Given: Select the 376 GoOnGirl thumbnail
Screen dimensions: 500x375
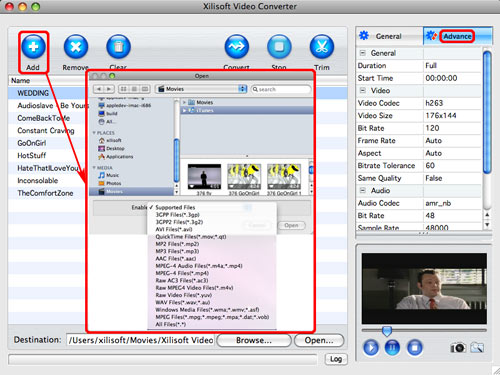Looking at the screenshot, I should click(244, 177).
